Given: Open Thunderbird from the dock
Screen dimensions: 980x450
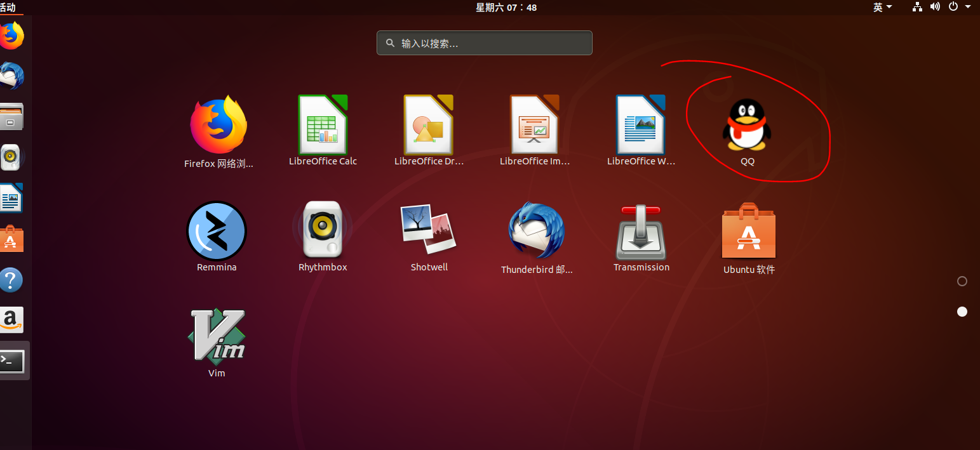Looking at the screenshot, I should (11, 77).
